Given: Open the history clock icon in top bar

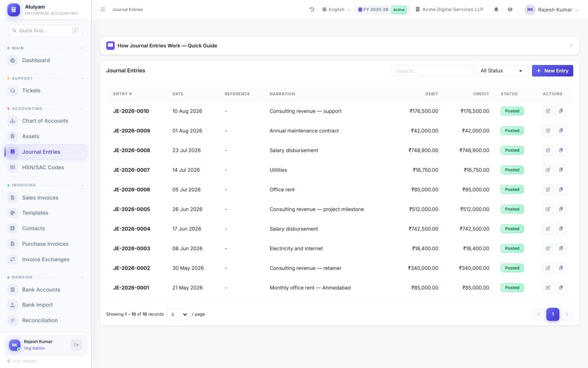Looking at the screenshot, I should click(x=312, y=10).
